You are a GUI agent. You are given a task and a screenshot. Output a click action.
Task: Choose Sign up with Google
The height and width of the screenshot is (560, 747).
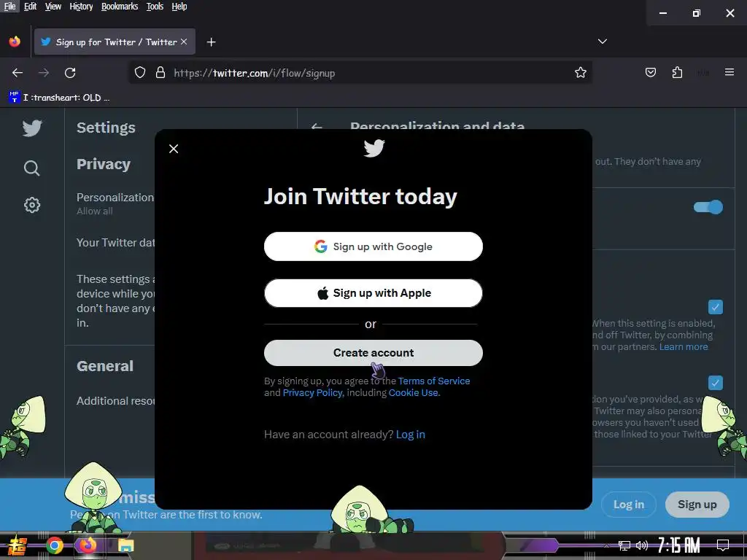pos(373,246)
